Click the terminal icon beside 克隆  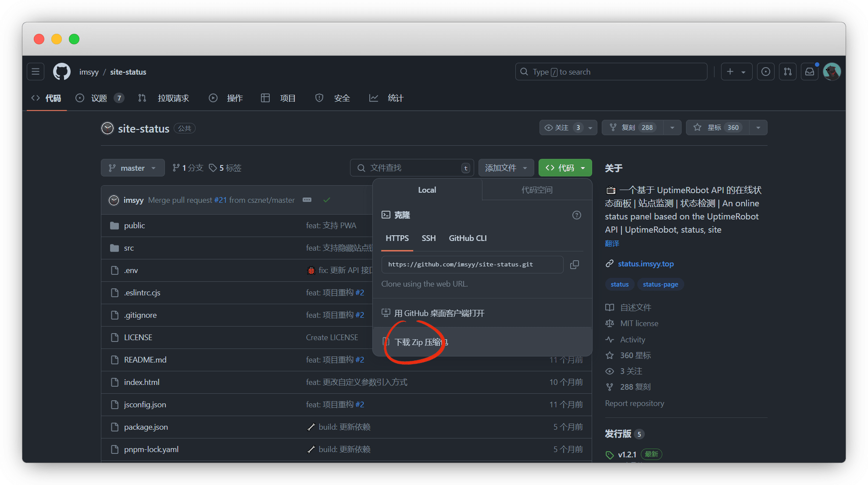(386, 215)
